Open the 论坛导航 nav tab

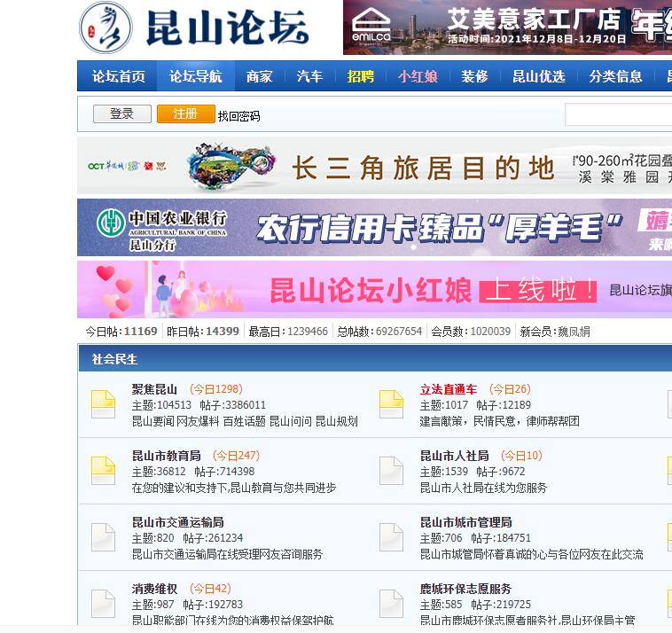pyautogui.click(x=195, y=76)
